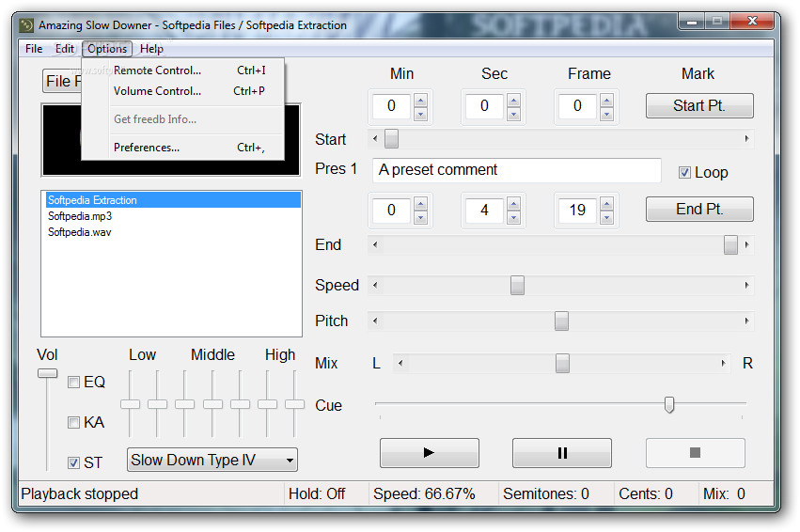Screen dimensions: 800x532
Task: Click the preset comment text field
Action: (x=517, y=170)
